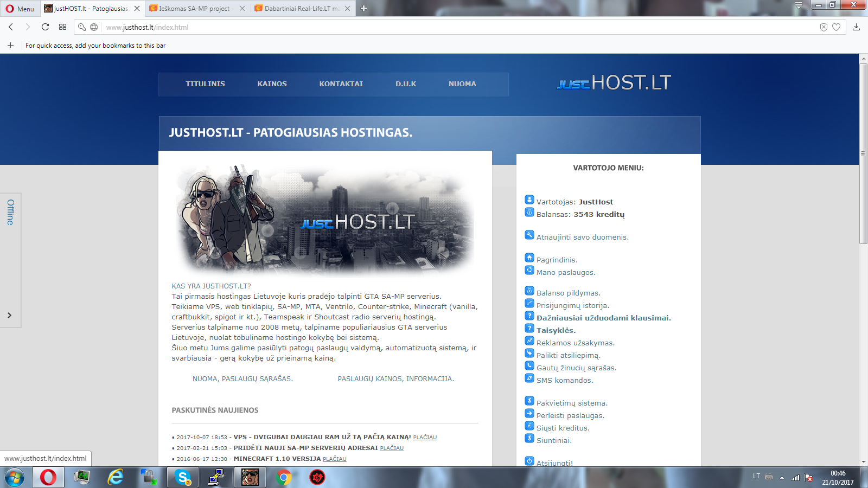This screenshot has height=488, width=868.
Task: Go back with the browser back arrow
Action: 11,27
